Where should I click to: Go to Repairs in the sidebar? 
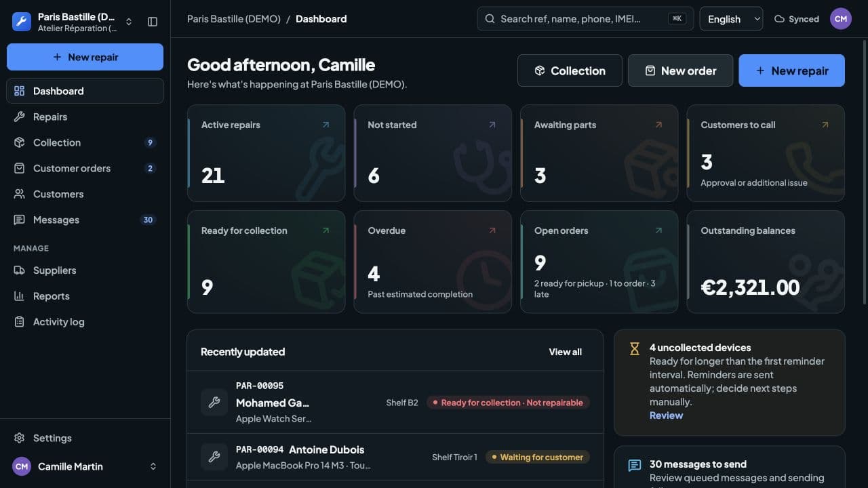coord(85,117)
